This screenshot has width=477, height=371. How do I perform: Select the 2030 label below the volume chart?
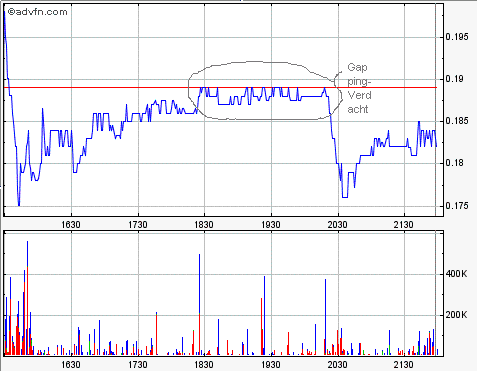(337, 365)
